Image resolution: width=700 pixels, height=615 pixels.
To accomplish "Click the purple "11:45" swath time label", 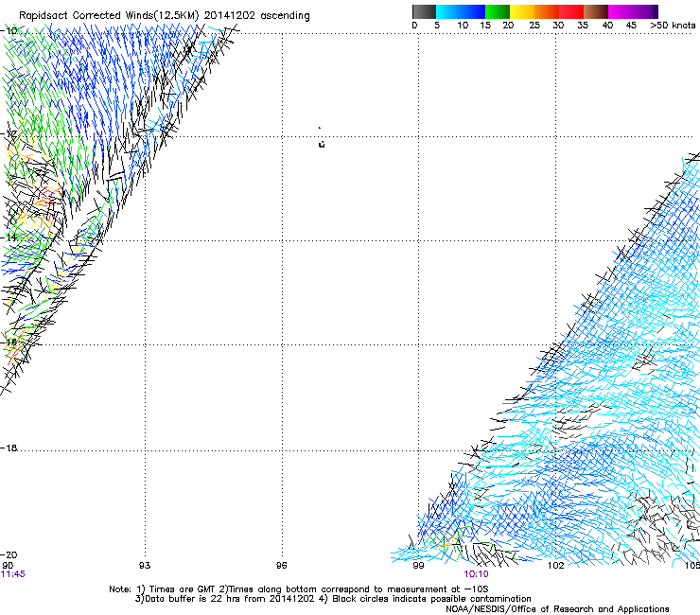I will point(13,574).
